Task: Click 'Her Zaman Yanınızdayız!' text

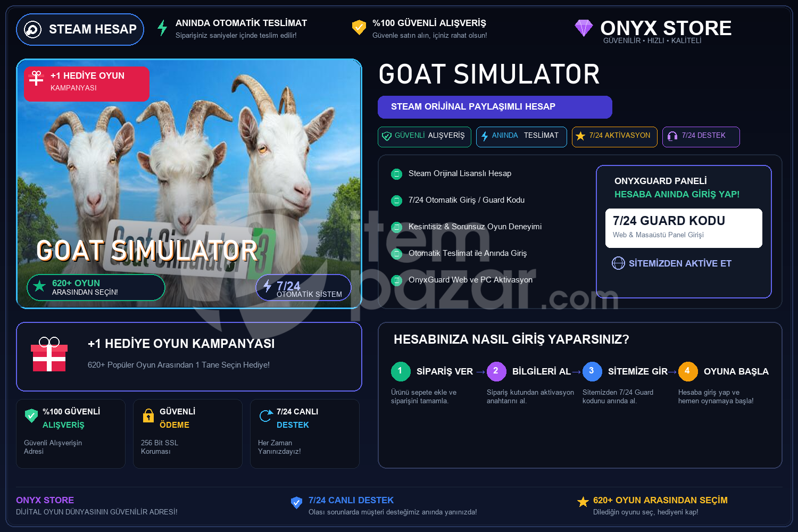Action: coord(279,447)
